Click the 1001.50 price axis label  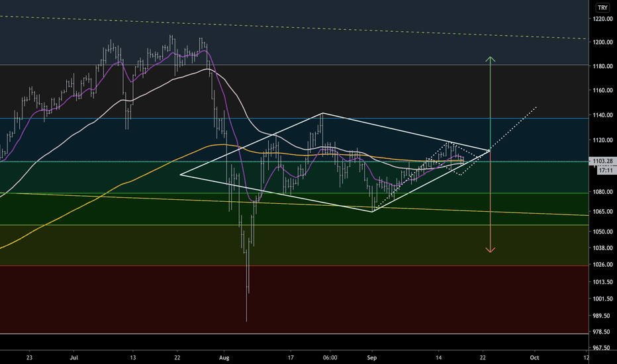click(603, 298)
